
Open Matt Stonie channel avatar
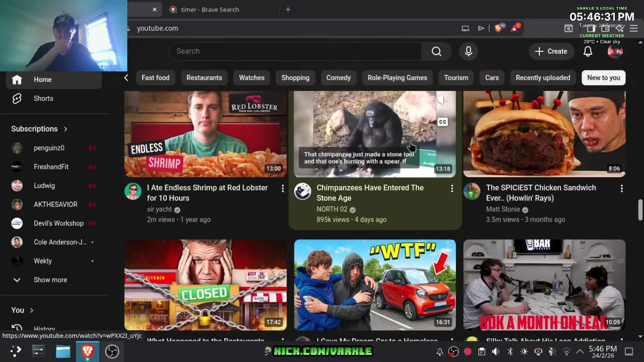[x=472, y=191]
